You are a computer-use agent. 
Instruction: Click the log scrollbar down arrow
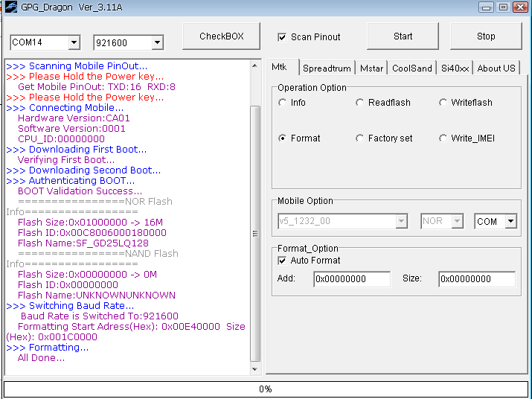point(255,369)
